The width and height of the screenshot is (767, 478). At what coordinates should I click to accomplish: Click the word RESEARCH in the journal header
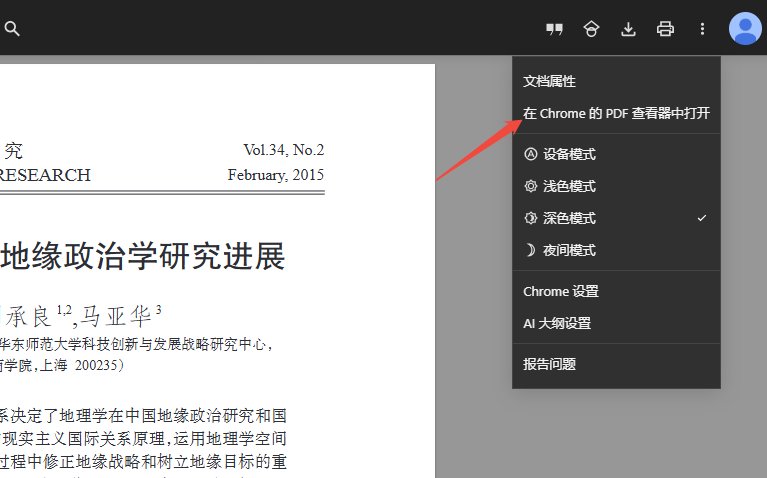45,175
